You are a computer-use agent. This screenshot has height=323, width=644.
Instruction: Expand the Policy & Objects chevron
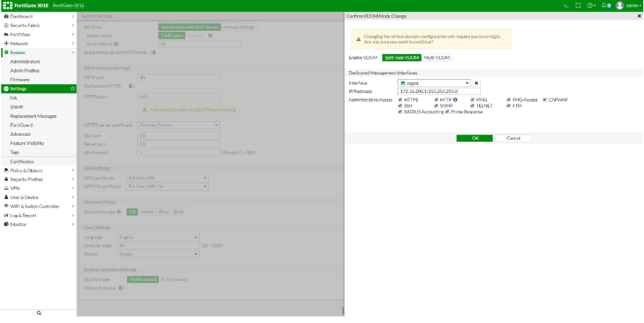[73, 171]
